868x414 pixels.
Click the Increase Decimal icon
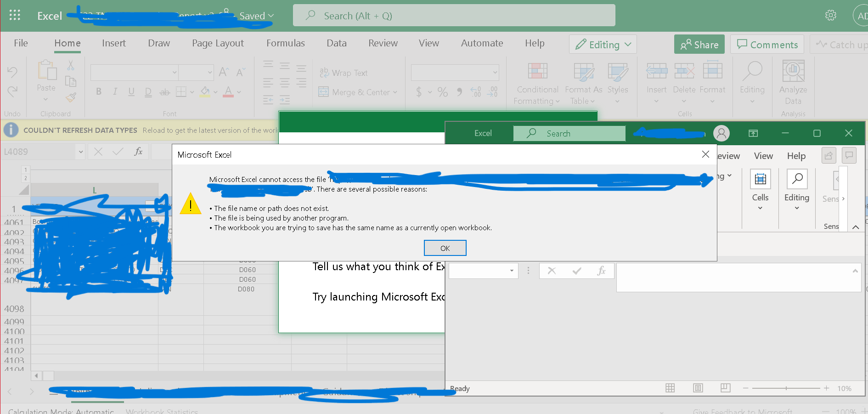pyautogui.click(x=476, y=92)
